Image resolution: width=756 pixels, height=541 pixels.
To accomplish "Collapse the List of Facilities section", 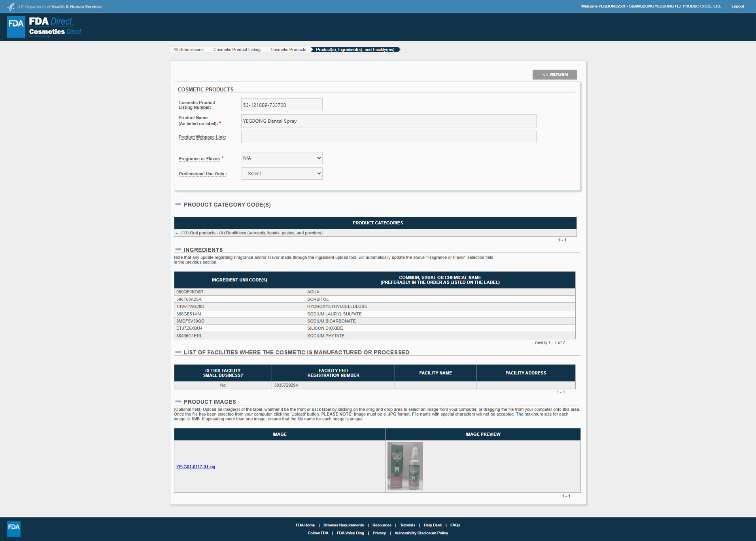I will (178, 352).
